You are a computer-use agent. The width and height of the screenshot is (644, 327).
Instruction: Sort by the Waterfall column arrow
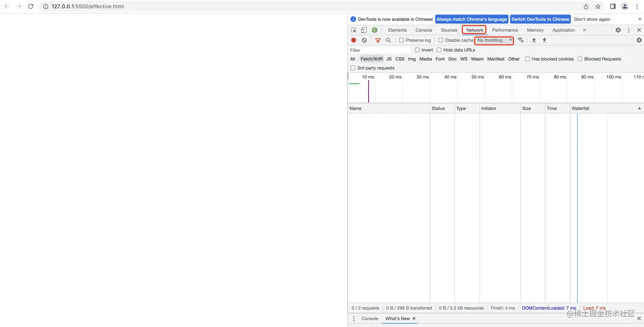pyautogui.click(x=639, y=108)
